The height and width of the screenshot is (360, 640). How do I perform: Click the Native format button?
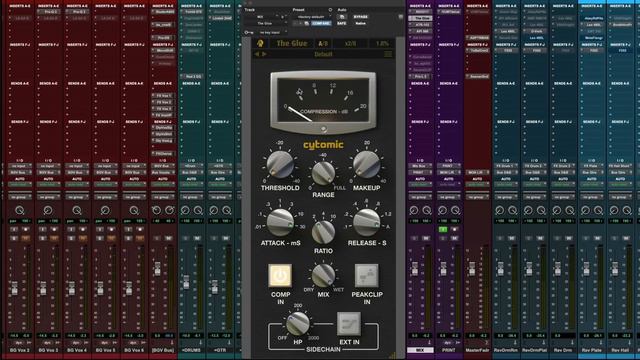click(360, 23)
